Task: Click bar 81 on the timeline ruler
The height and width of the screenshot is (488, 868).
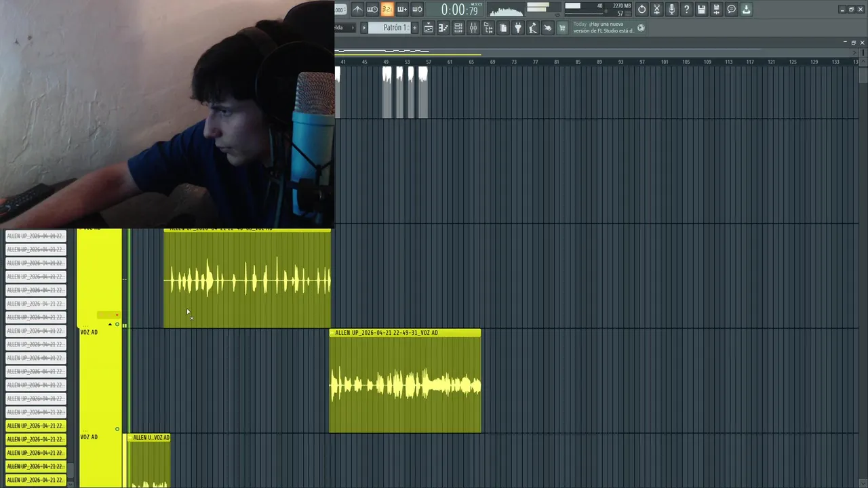Action: [x=557, y=62]
